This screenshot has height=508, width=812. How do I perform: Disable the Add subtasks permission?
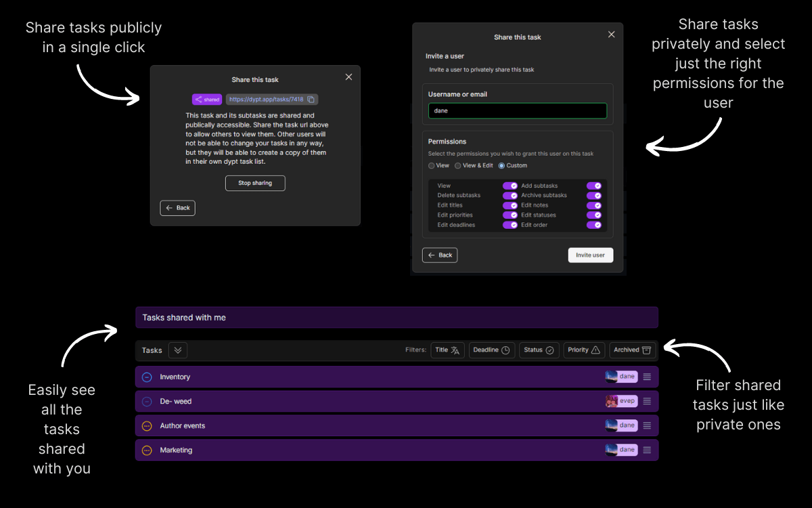pyautogui.click(x=594, y=186)
